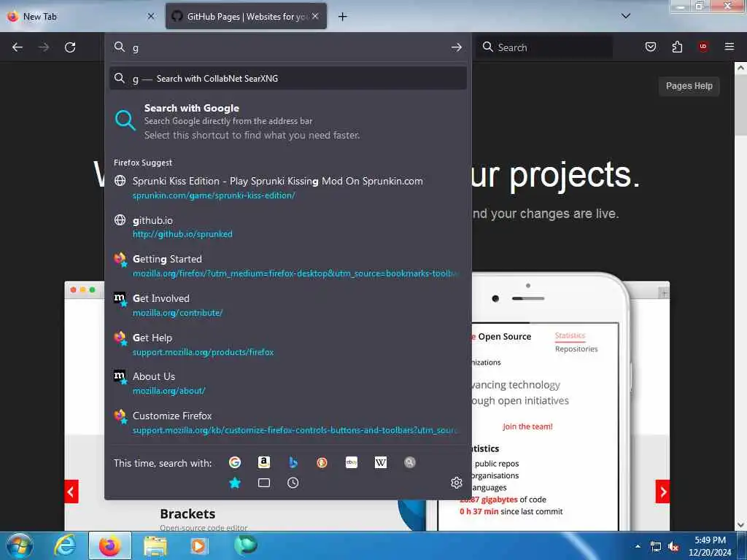The image size is (747, 560).
Task: Open the Firefox hamburger menu
Action: click(729, 47)
